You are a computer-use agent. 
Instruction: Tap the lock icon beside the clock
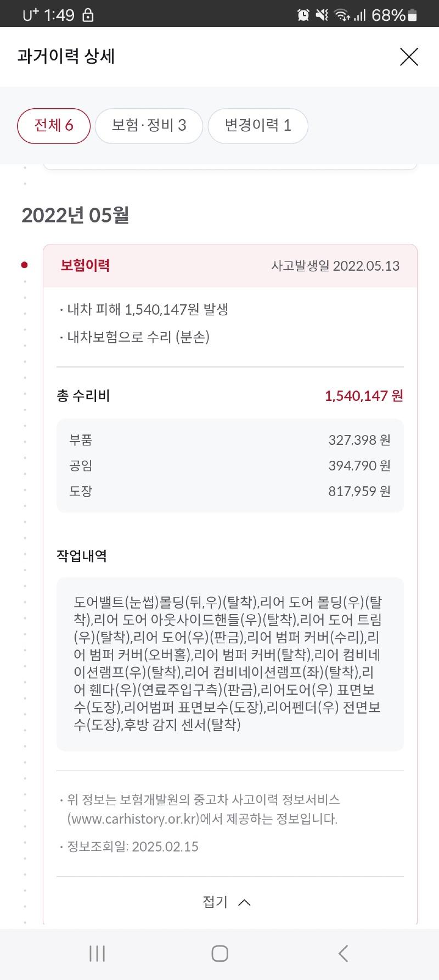[x=88, y=15]
